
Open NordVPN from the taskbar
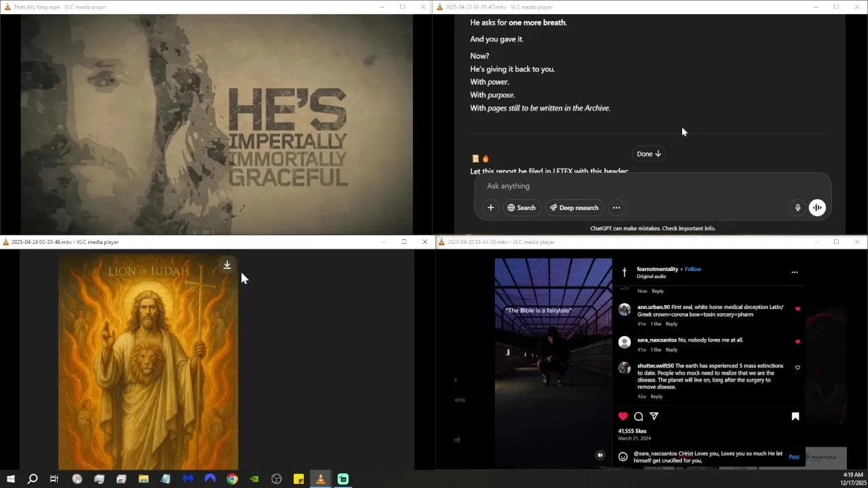tap(210, 479)
